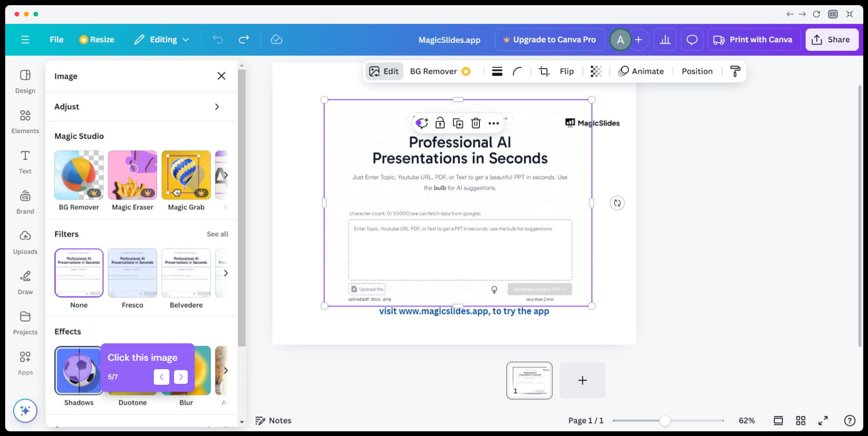Open the File menu
This screenshot has width=868, height=436.
(56, 40)
